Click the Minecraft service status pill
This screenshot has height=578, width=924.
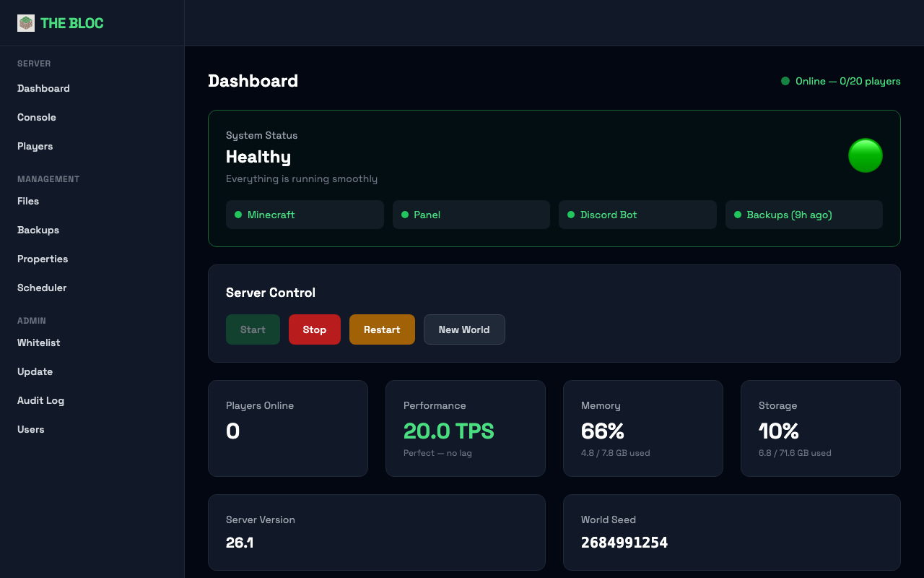[x=305, y=215]
